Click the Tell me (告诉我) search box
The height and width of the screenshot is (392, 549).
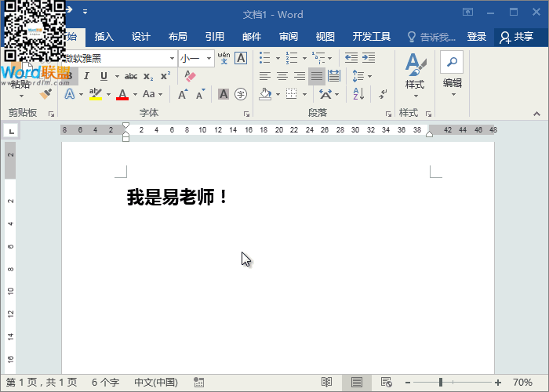[432, 36]
